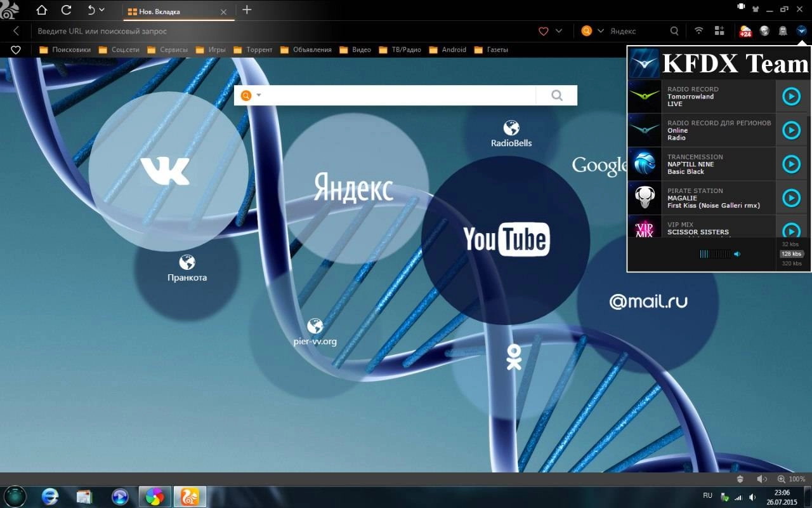Open the Odnoklassniki speed dial tile

[x=514, y=358]
